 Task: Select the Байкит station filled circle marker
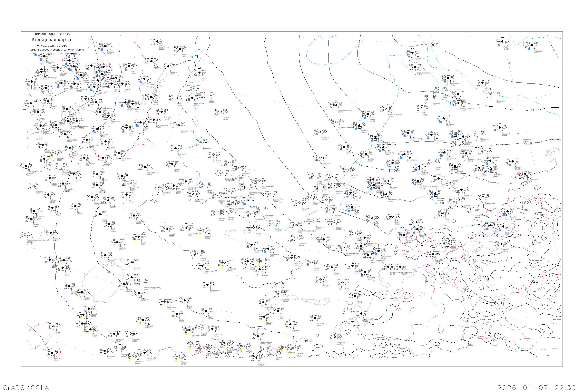483,83
